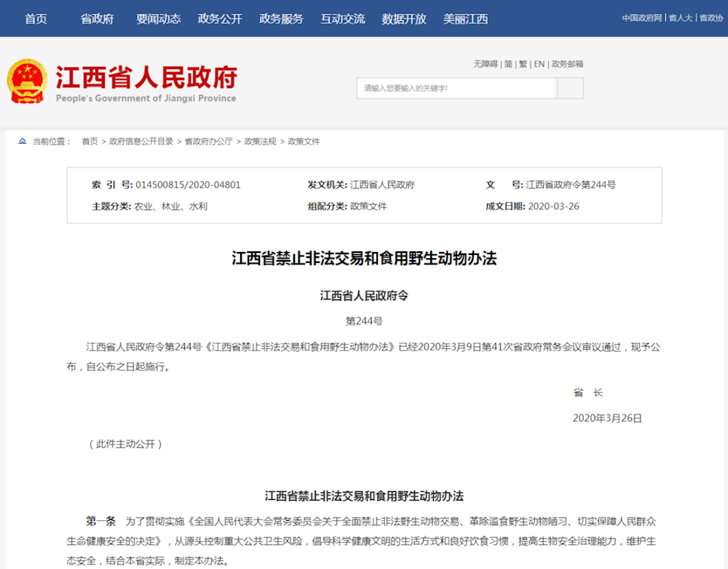Open 政策法规 in the breadcrumb trail

pyautogui.click(x=260, y=141)
